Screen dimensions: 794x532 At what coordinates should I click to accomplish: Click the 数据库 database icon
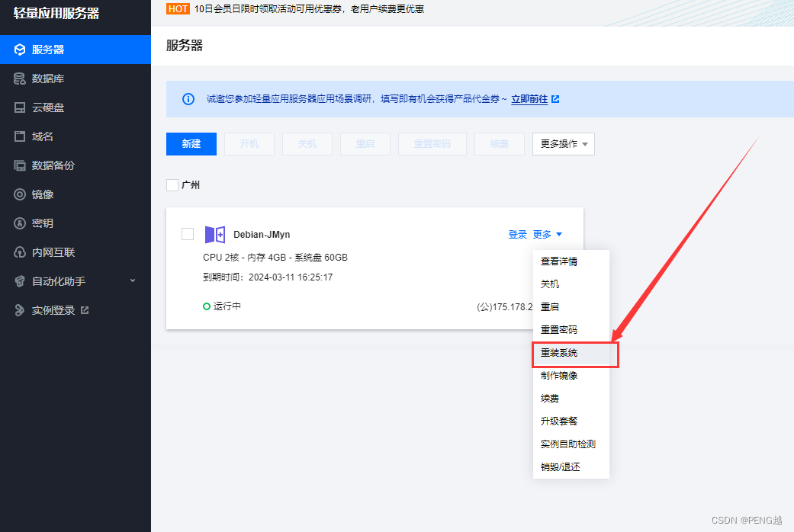[20, 79]
